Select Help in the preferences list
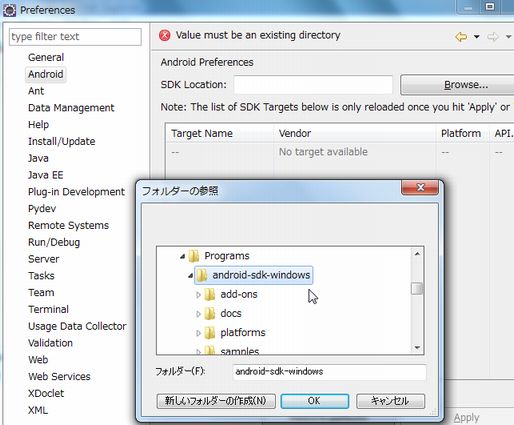Viewport: 514px width, 425px height. click(38, 124)
